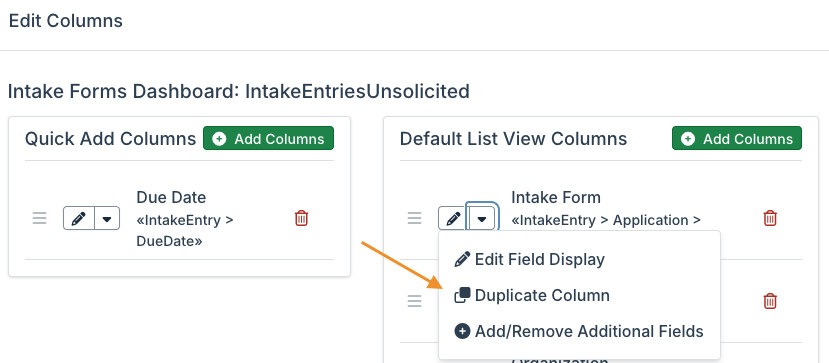Click the Due Date pencil edit icon
Screen dimensions: 829x363
coord(79,218)
